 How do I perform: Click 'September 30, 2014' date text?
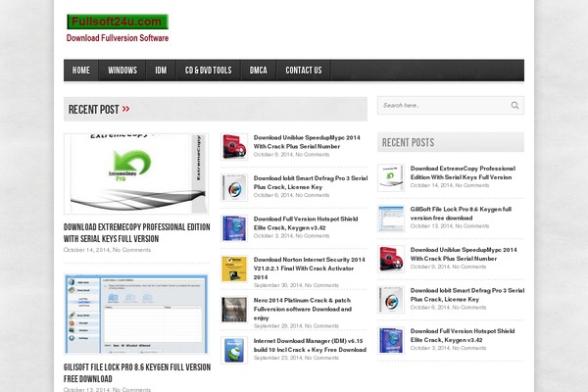(x=277, y=285)
